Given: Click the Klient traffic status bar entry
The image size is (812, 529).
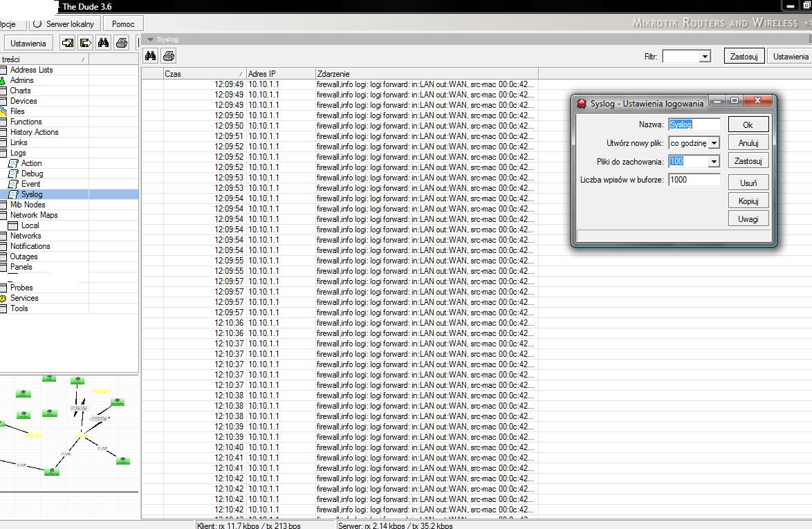Looking at the screenshot, I should click(248, 526).
